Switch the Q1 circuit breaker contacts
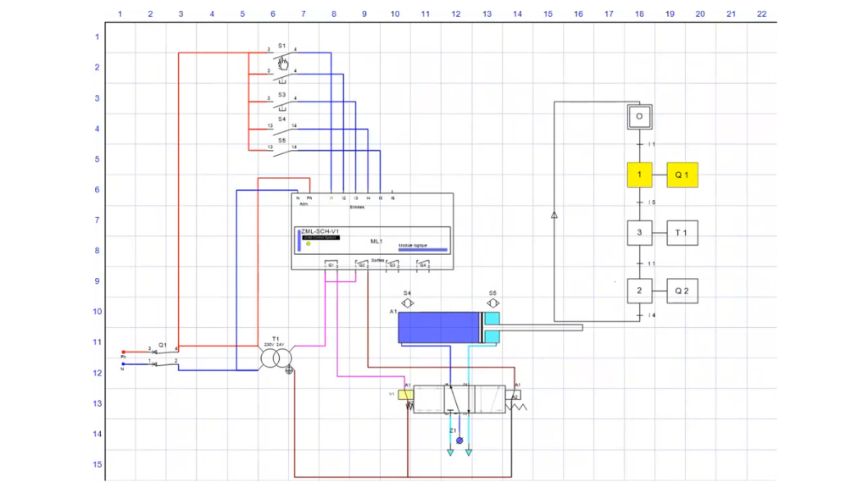The image size is (868, 488). 155,352
